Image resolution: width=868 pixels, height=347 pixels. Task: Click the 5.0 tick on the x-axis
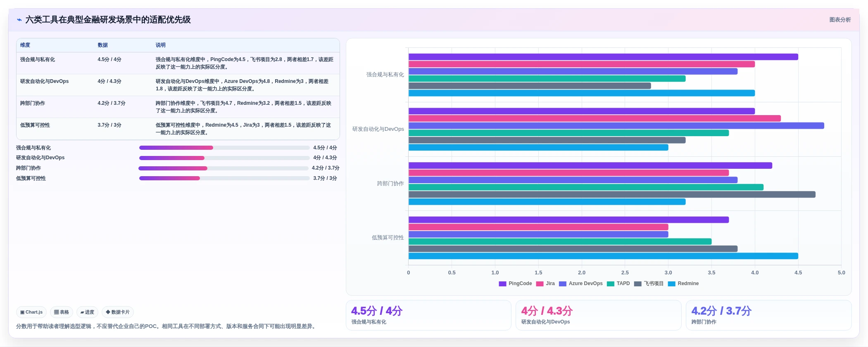pos(842,273)
